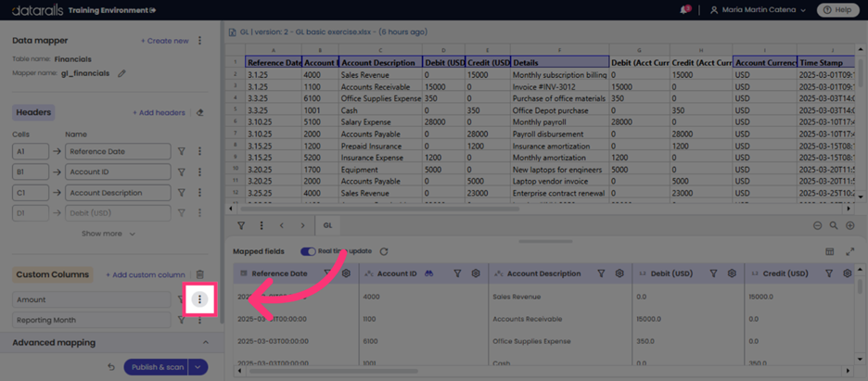Filter the Amount custom column

(181, 299)
